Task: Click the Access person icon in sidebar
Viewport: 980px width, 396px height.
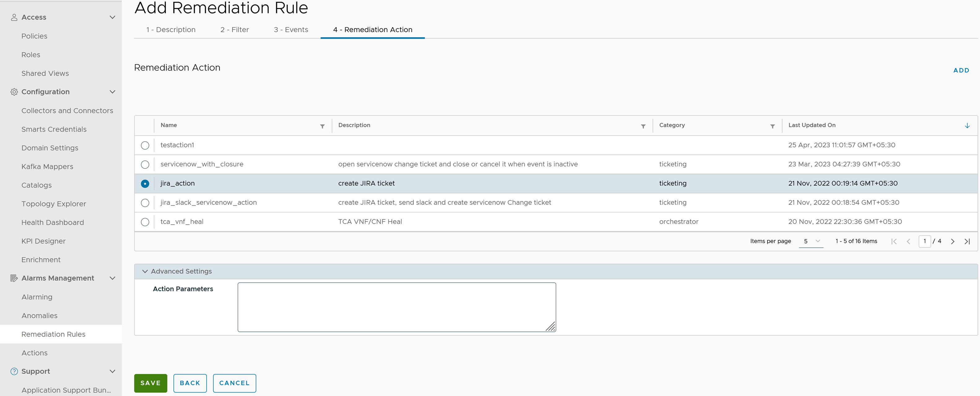Action: [x=14, y=17]
